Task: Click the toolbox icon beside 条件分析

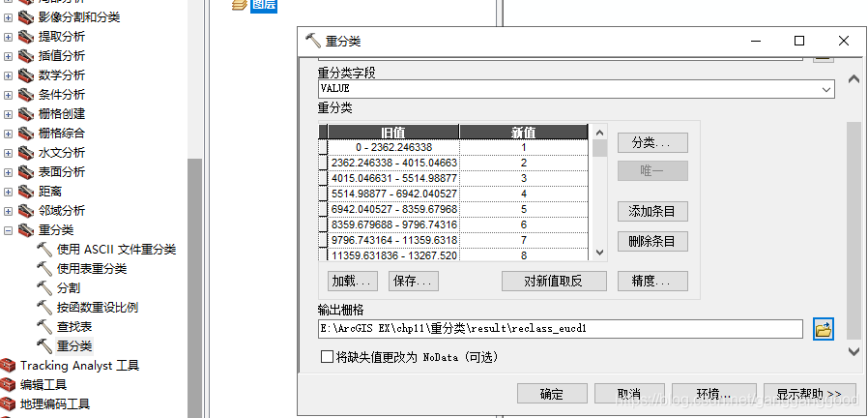Action: tap(25, 95)
